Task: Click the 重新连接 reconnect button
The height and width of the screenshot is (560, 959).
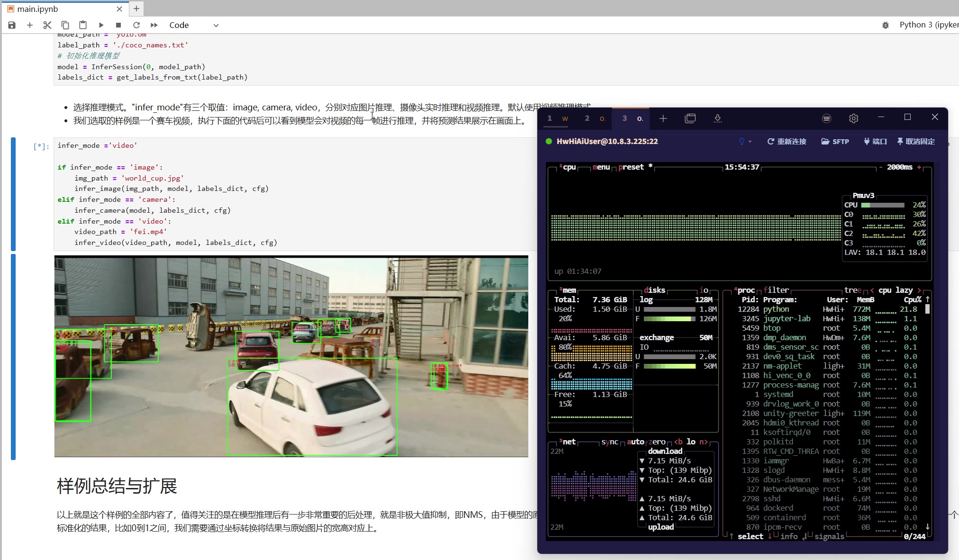Action: pos(787,142)
